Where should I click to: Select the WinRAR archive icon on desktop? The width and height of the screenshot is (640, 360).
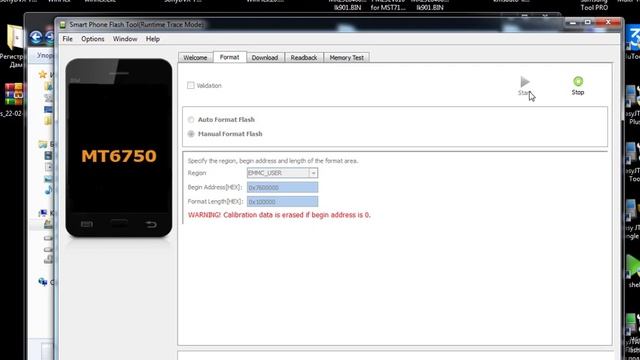[14, 95]
